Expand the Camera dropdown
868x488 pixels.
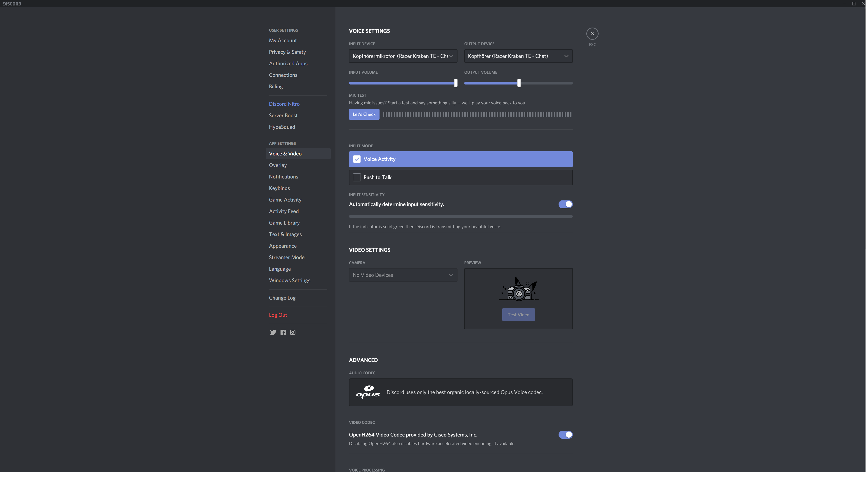coord(403,275)
